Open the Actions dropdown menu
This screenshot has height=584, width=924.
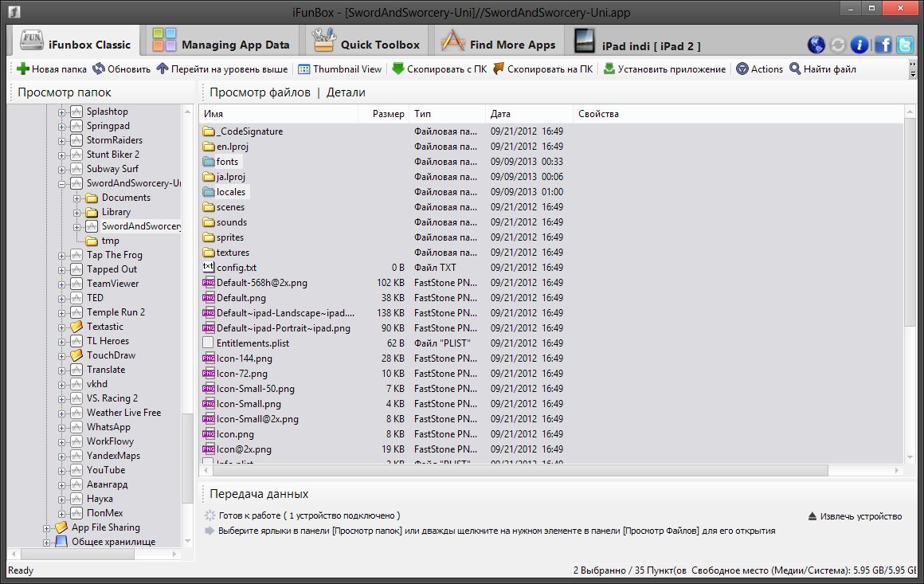759,69
